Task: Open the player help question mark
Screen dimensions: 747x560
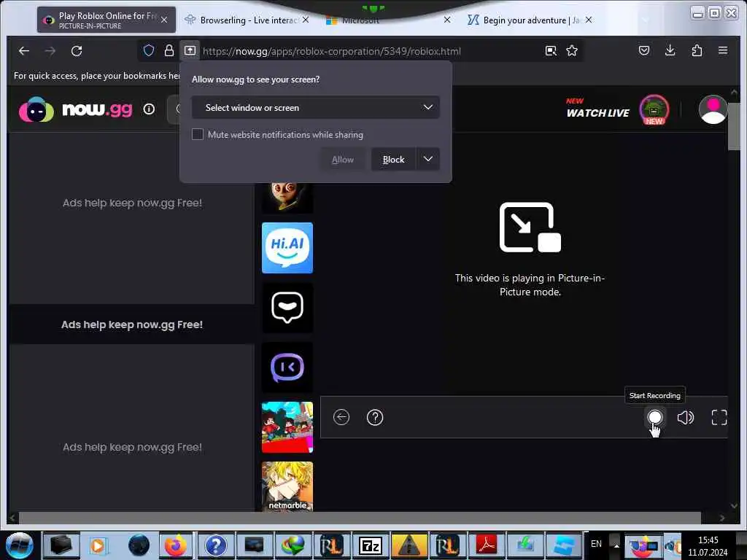Action: tap(375, 417)
